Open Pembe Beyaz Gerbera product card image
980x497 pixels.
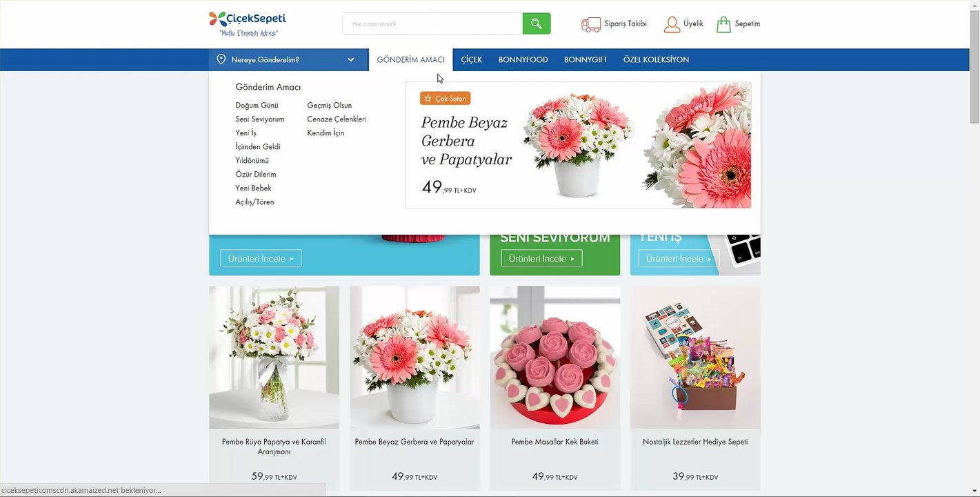point(414,358)
